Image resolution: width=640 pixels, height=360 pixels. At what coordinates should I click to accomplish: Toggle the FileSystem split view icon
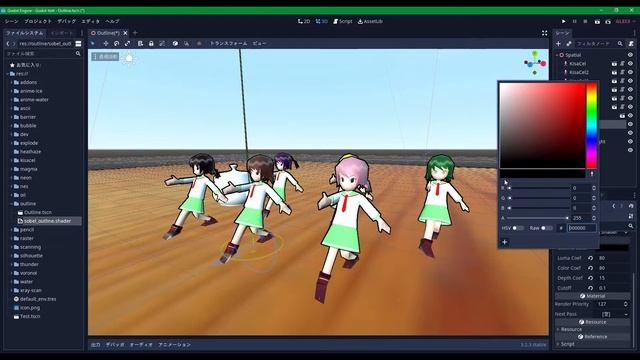click(x=78, y=43)
